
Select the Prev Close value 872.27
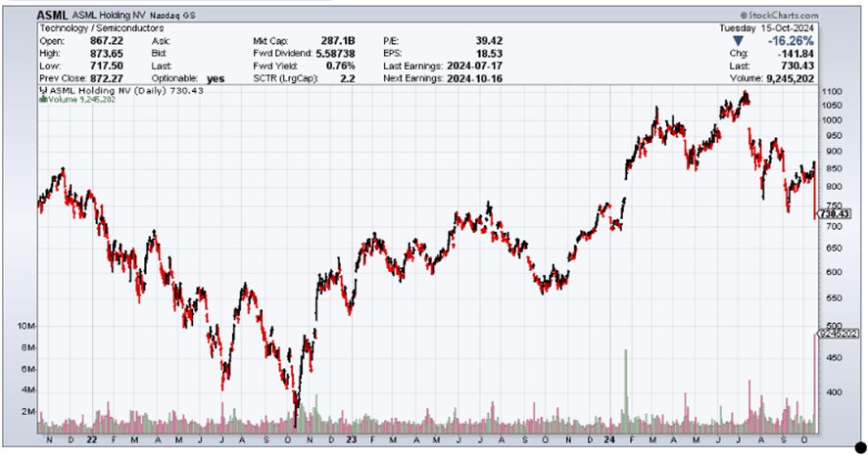tap(106, 78)
